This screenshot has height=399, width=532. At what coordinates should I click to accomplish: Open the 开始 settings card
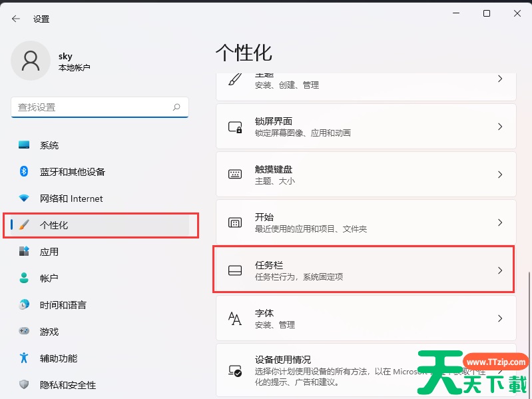click(366, 222)
